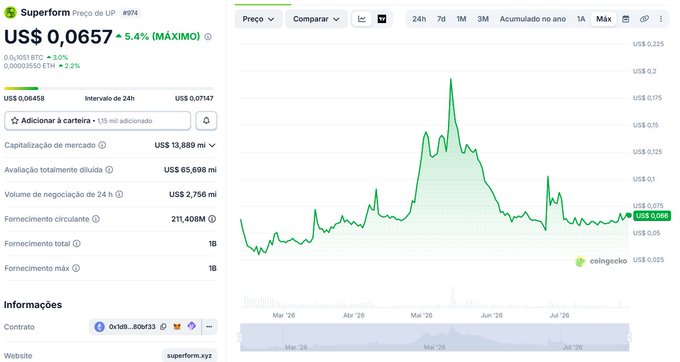Click the 0,00003550 ETH price text
Viewport: 680px width, 362px height.
click(29, 66)
